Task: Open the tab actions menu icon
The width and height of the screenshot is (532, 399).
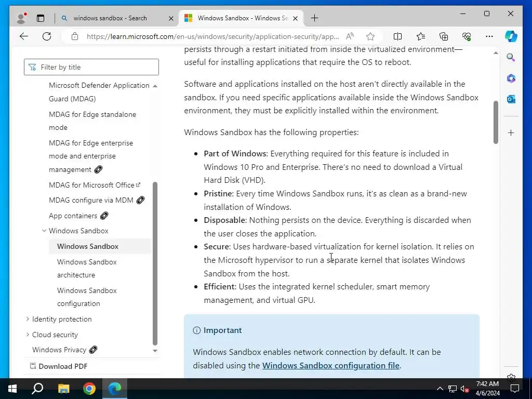Action: coord(41,18)
